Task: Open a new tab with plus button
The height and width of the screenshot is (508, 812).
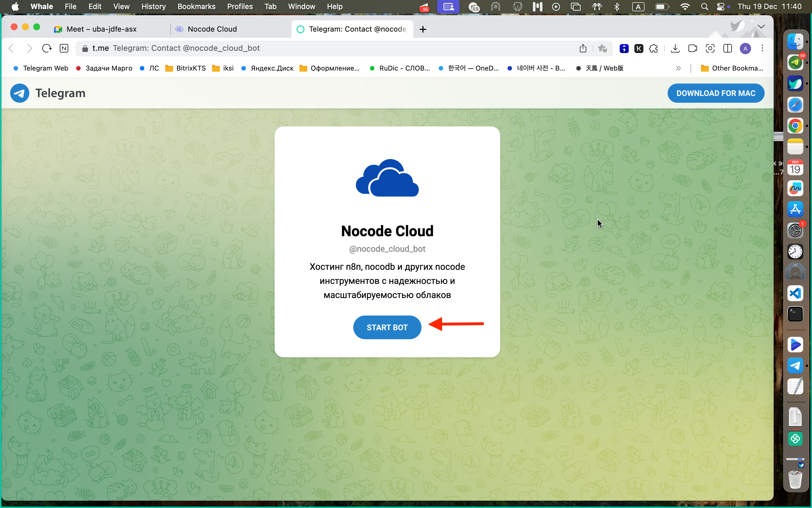Action: point(423,29)
